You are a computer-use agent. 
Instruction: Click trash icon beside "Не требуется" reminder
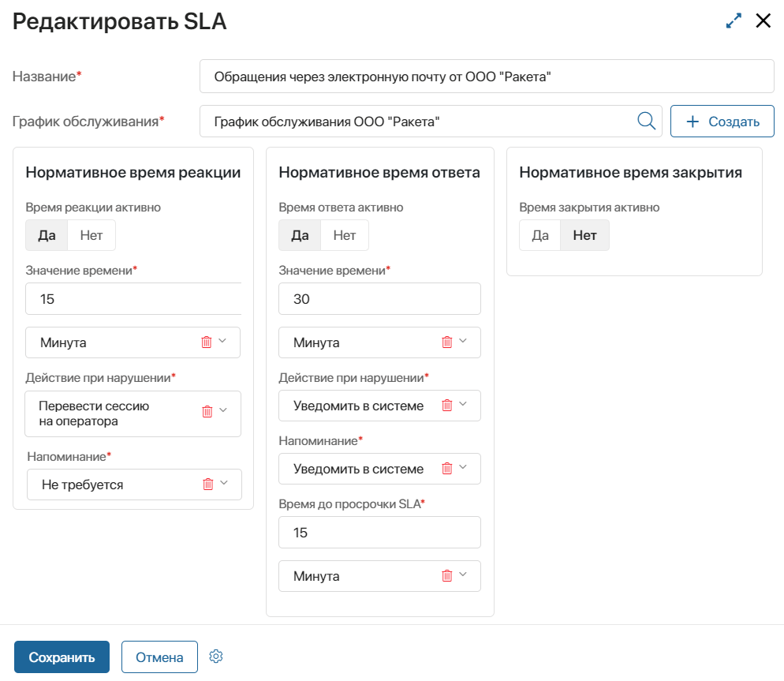[x=208, y=484]
